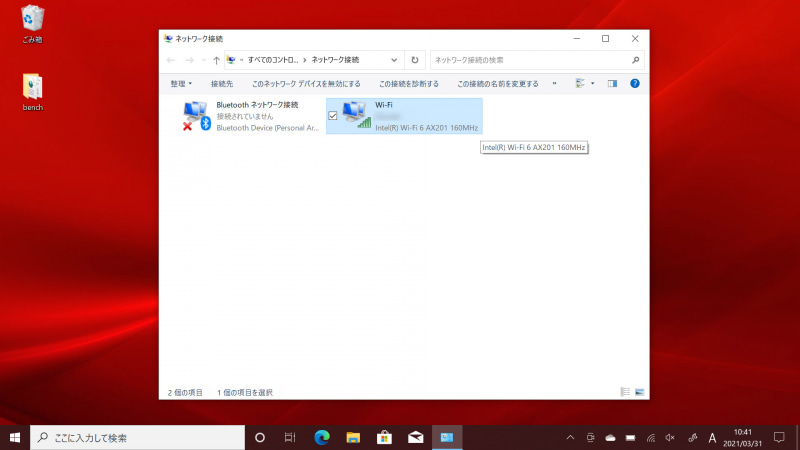Select the bench folder on desktop

tap(32, 92)
